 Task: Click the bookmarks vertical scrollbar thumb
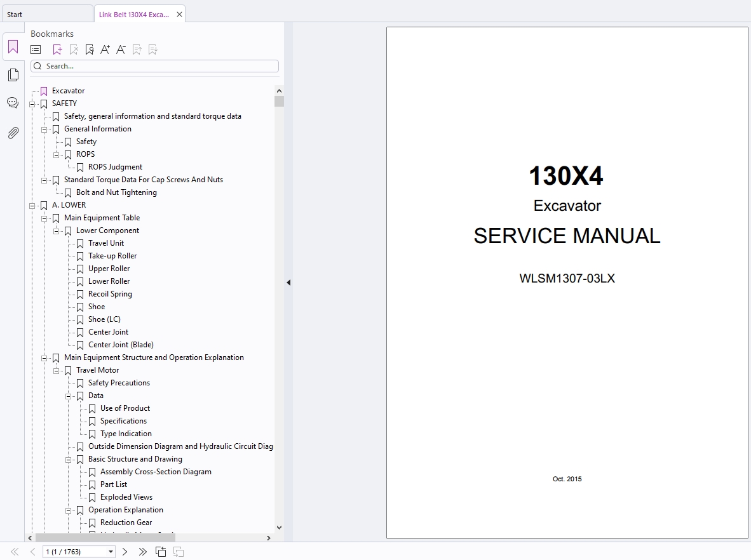[279, 101]
